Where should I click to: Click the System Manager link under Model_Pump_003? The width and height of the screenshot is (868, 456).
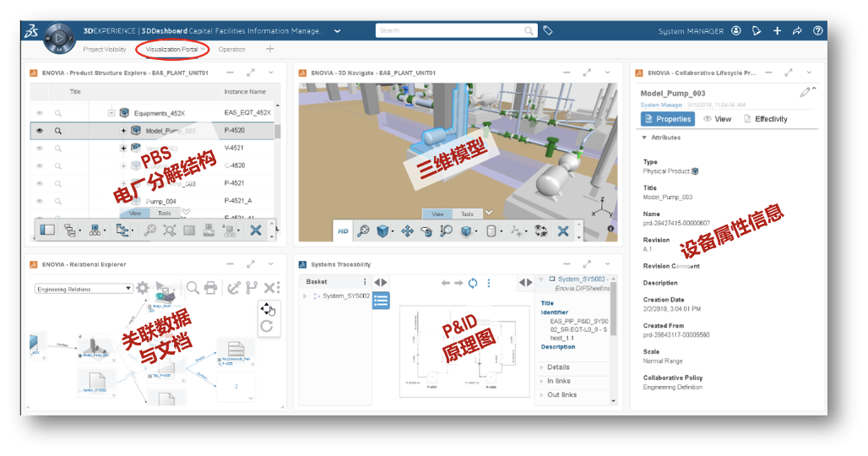tap(661, 105)
